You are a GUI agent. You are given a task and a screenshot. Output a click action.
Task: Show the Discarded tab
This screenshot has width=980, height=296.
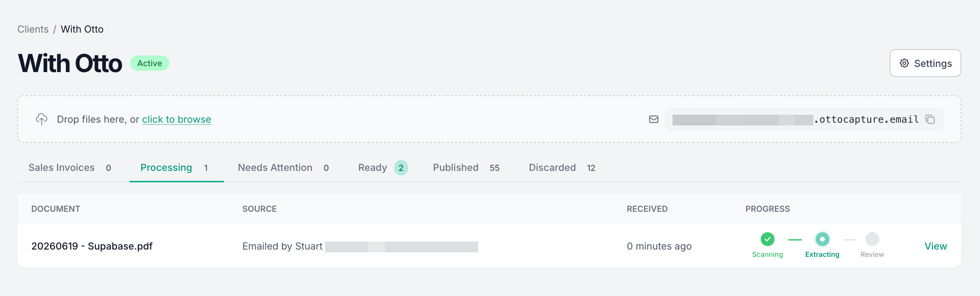(x=562, y=167)
